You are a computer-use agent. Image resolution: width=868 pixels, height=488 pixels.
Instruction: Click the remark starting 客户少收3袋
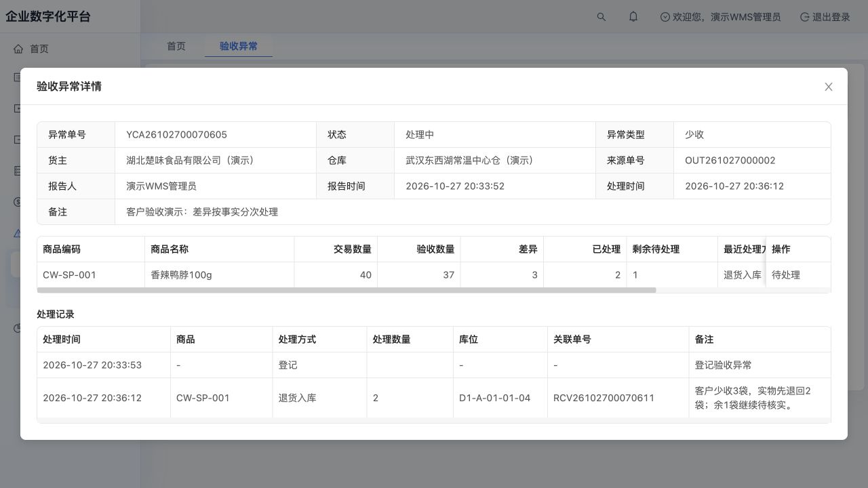pos(753,398)
